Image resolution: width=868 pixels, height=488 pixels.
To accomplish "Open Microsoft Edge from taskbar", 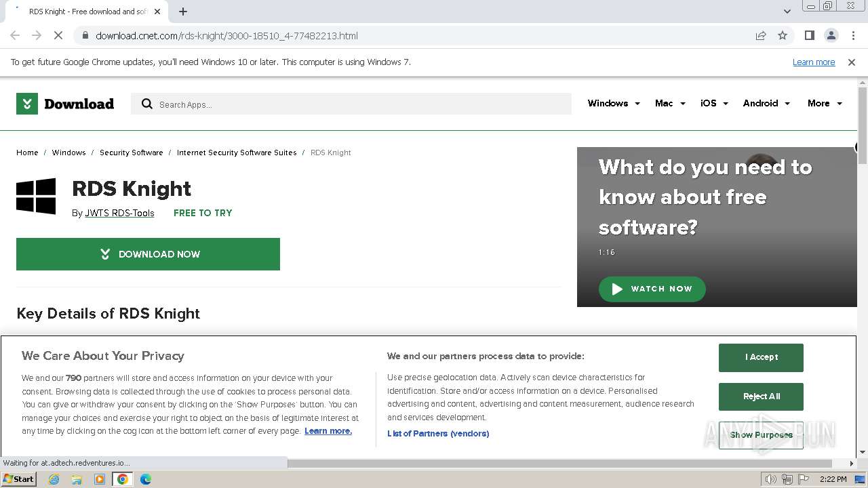I will click(x=146, y=479).
